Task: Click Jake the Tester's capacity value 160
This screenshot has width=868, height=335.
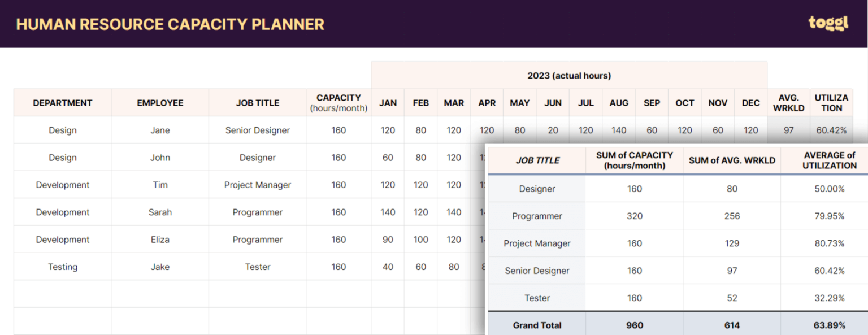Action: coord(338,266)
